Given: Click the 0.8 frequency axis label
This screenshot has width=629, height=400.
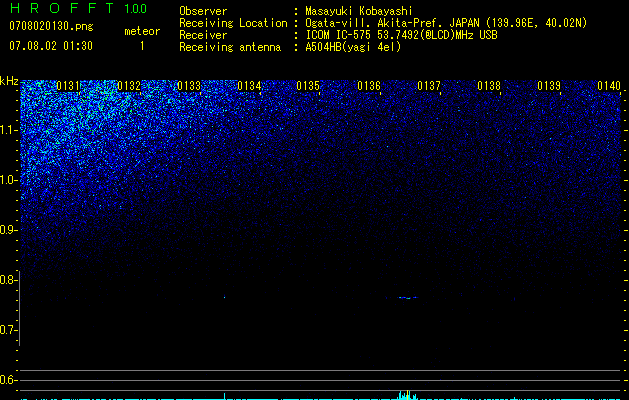Looking at the screenshot, I should [9, 280].
